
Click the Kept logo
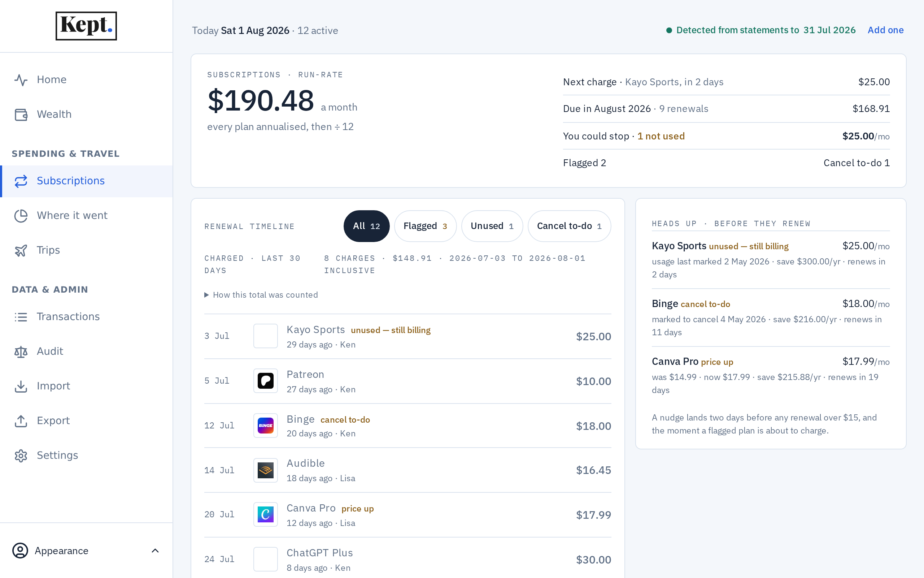pos(86,26)
